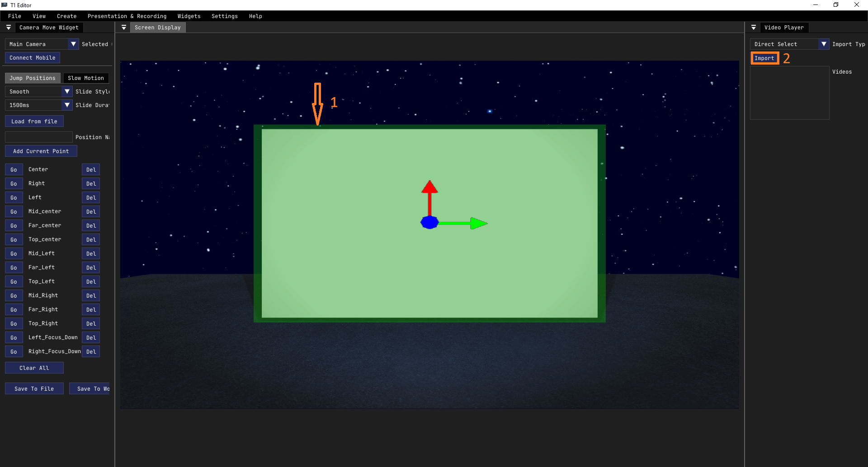Screen dimensions: 868x467
Task: Click Import button in Video Player
Action: coord(764,58)
